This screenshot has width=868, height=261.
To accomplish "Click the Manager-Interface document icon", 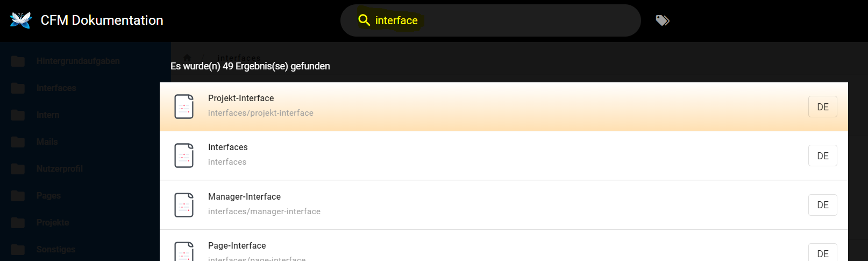I will [x=184, y=205].
